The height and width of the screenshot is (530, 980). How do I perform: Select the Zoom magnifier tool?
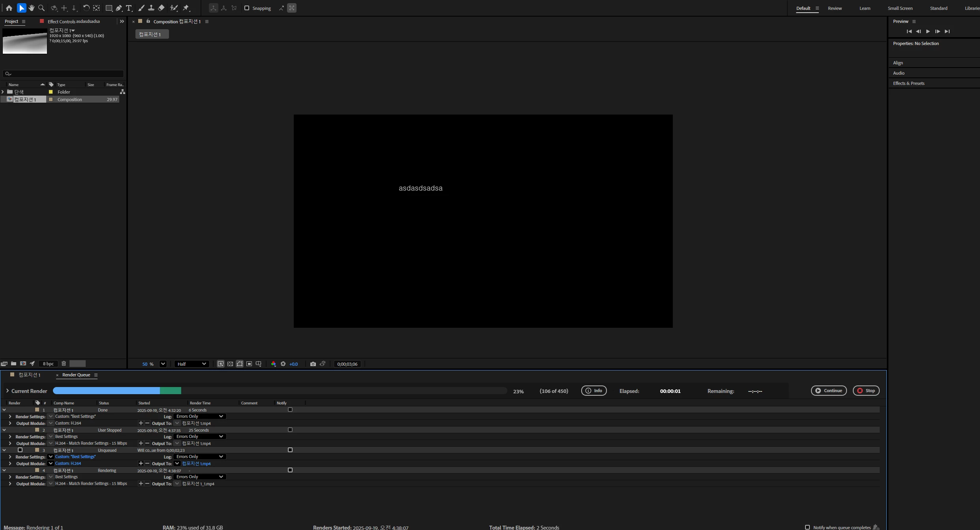(41, 8)
